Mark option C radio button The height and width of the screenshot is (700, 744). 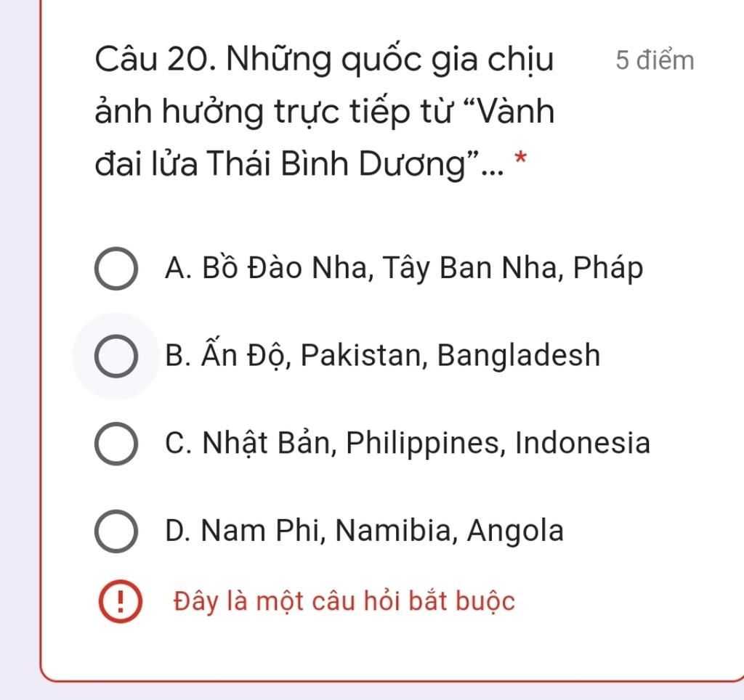coord(116,444)
